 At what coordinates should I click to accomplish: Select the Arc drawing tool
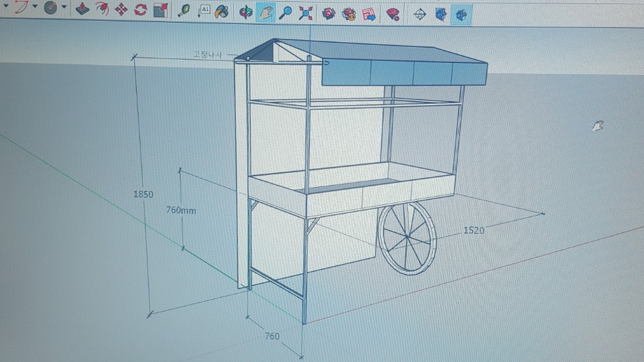tap(21, 7)
